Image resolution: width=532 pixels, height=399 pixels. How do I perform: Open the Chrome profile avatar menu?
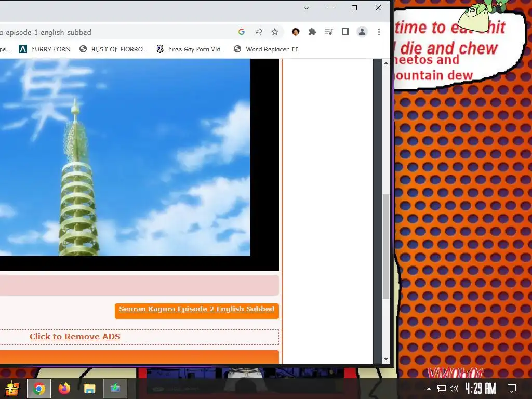click(362, 32)
